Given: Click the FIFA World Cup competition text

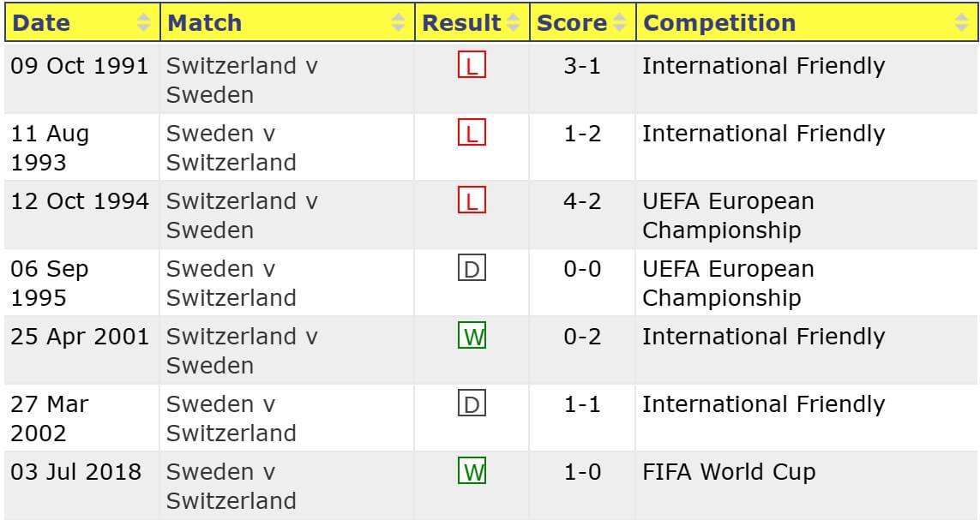Looking at the screenshot, I should point(729,472).
